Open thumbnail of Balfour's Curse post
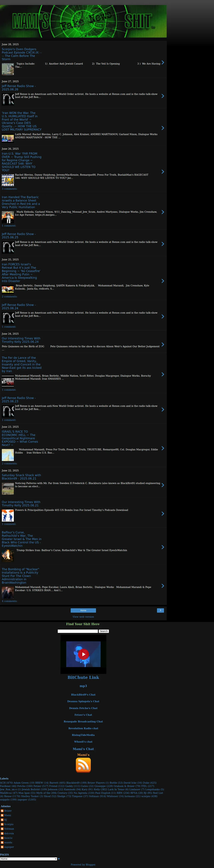Screen dimensions: 214x868 pyautogui.click(x=8, y=556)
